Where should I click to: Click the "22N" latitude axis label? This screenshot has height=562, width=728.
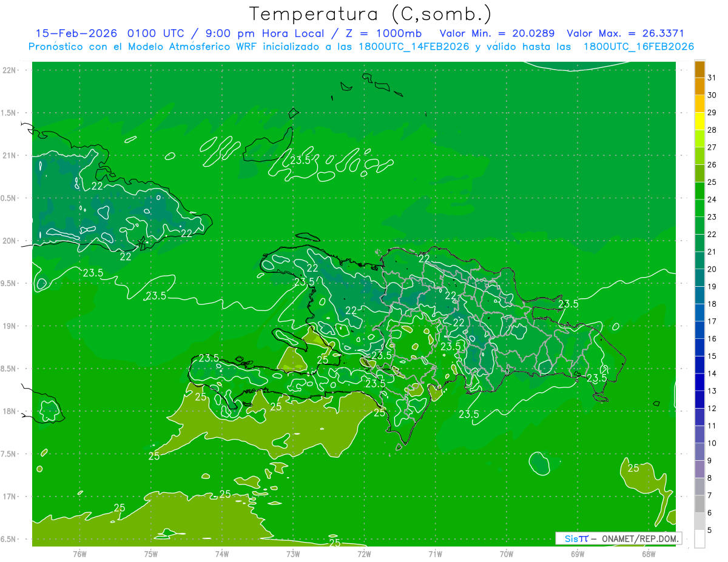coord(10,70)
